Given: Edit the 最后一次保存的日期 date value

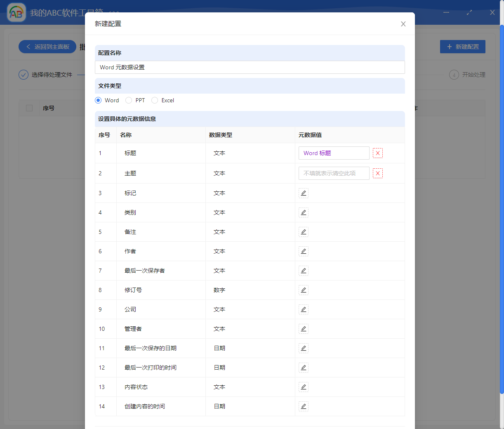Looking at the screenshot, I should pos(304,348).
